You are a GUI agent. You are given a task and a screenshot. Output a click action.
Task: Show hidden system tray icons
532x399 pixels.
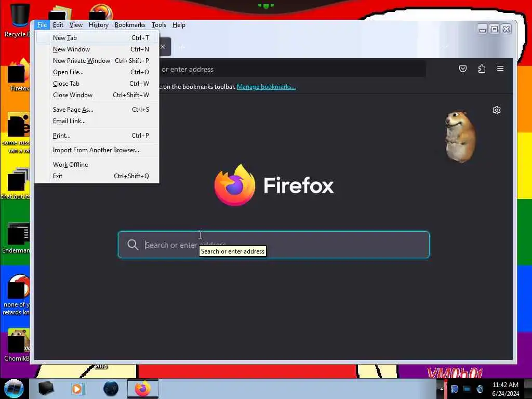coord(442,389)
